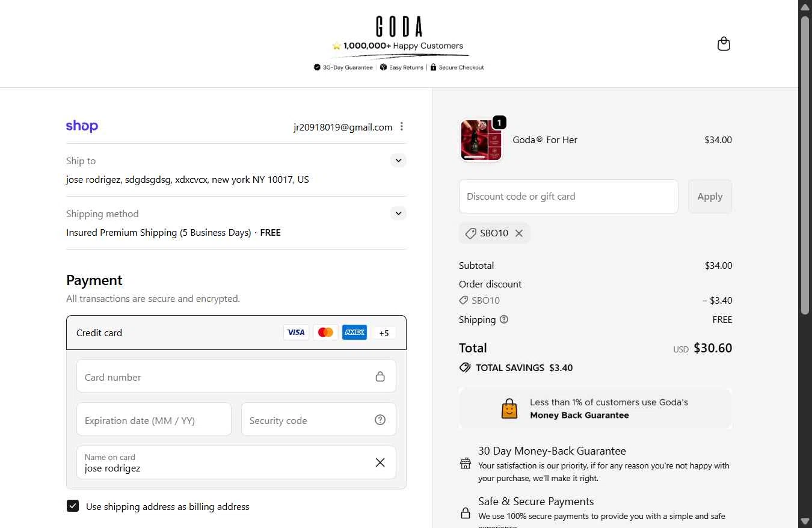This screenshot has width=812, height=528.
Task: Click the SBO10 order discount line icon
Action: click(x=463, y=300)
